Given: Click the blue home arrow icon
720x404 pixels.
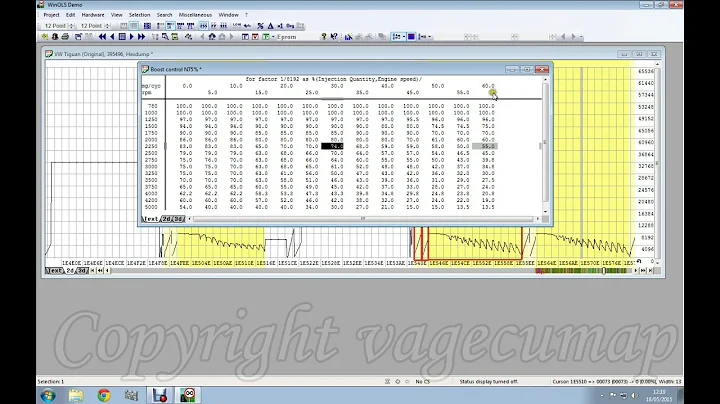Looking at the screenshot, I should coord(212,37).
